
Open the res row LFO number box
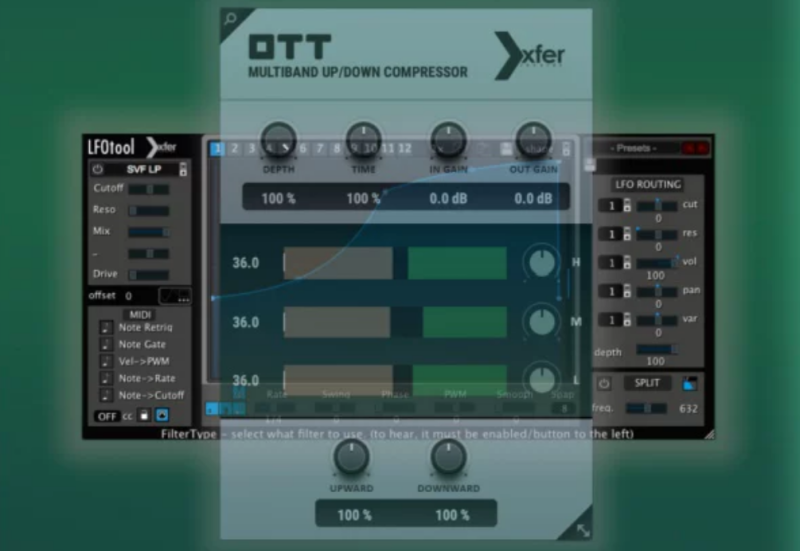pos(610,234)
